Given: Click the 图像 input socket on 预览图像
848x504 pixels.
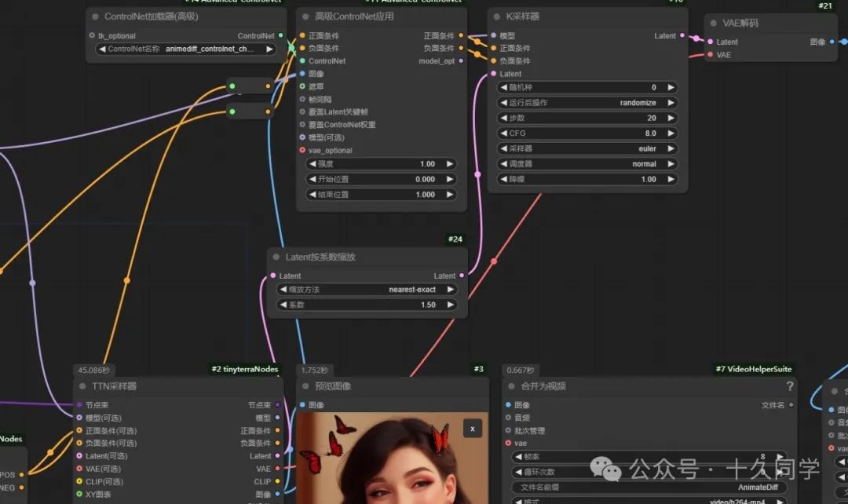Looking at the screenshot, I should click(x=302, y=405).
